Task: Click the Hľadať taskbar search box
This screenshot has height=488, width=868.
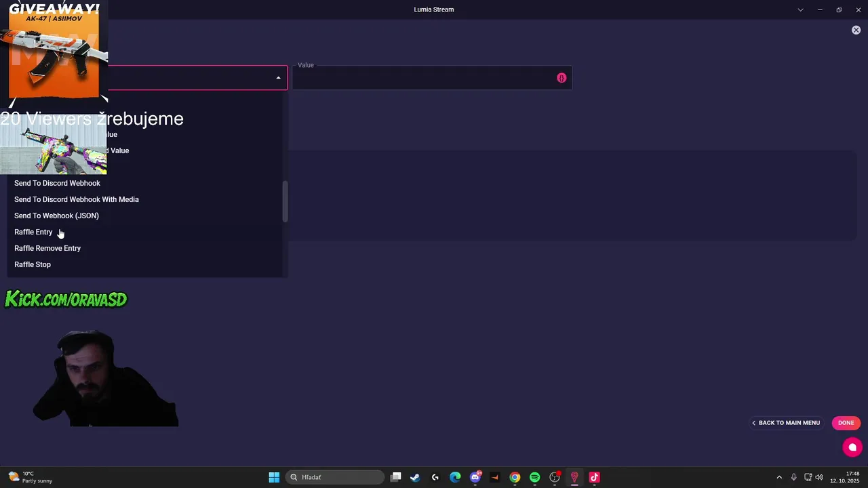Action: click(x=335, y=477)
